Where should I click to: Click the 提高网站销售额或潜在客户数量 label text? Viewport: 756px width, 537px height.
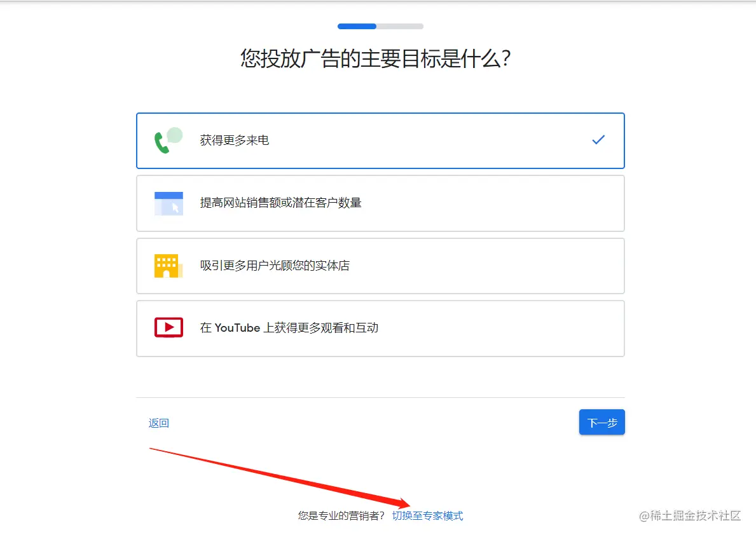280,203
